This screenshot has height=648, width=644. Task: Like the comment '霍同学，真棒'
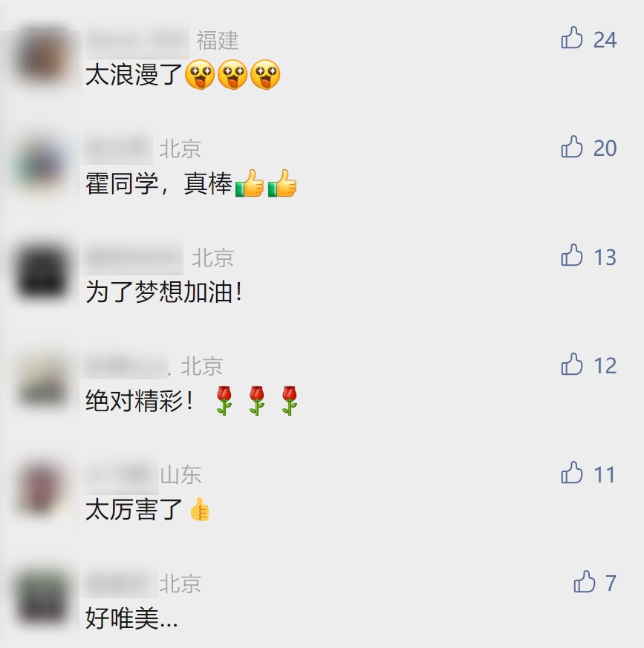(572, 147)
